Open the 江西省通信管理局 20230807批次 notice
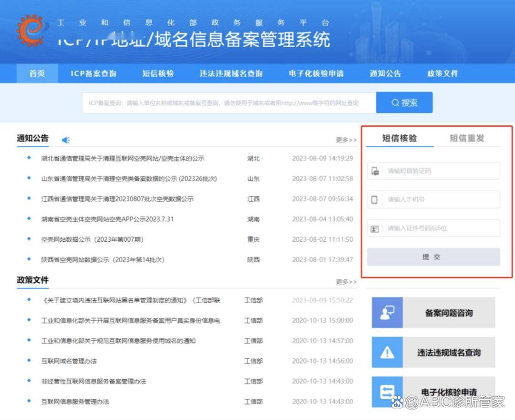This screenshot has width=515, height=420. pos(117,199)
